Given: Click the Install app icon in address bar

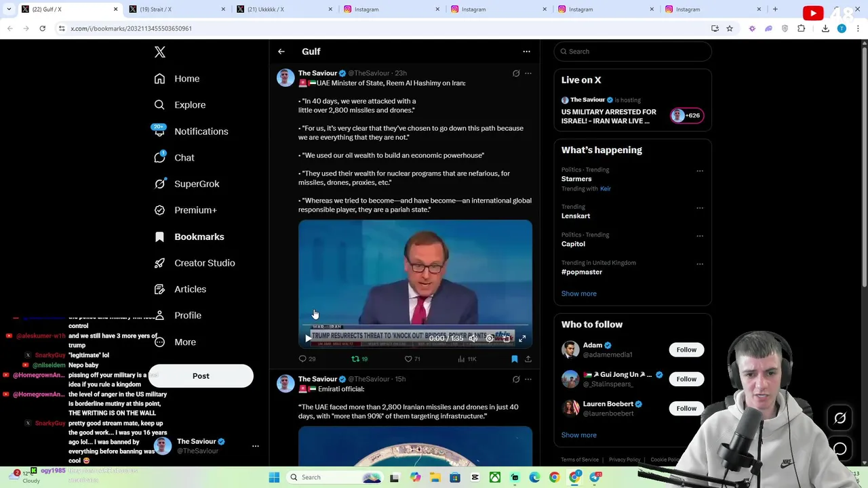Looking at the screenshot, I should tap(715, 28).
